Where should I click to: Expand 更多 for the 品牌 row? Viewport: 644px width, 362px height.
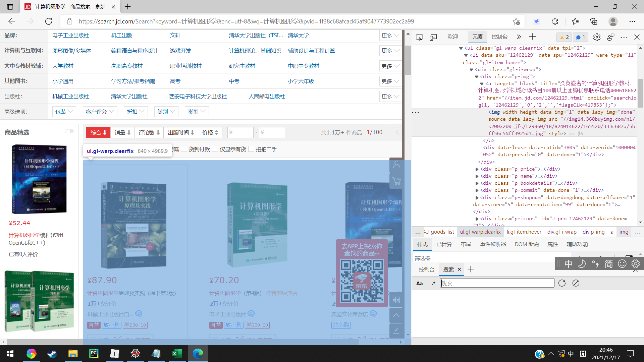[x=390, y=36]
